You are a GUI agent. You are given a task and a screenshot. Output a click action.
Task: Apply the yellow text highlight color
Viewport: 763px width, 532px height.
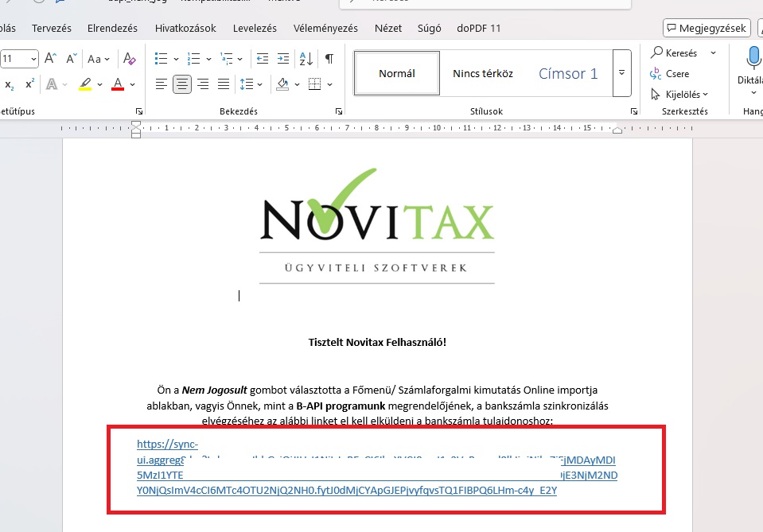point(85,84)
